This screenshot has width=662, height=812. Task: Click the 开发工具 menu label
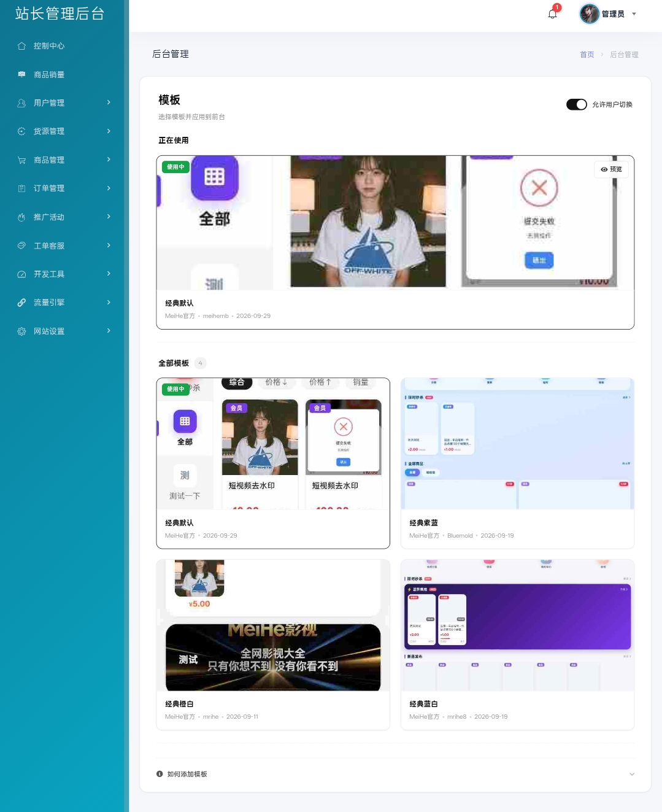pos(49,274)
